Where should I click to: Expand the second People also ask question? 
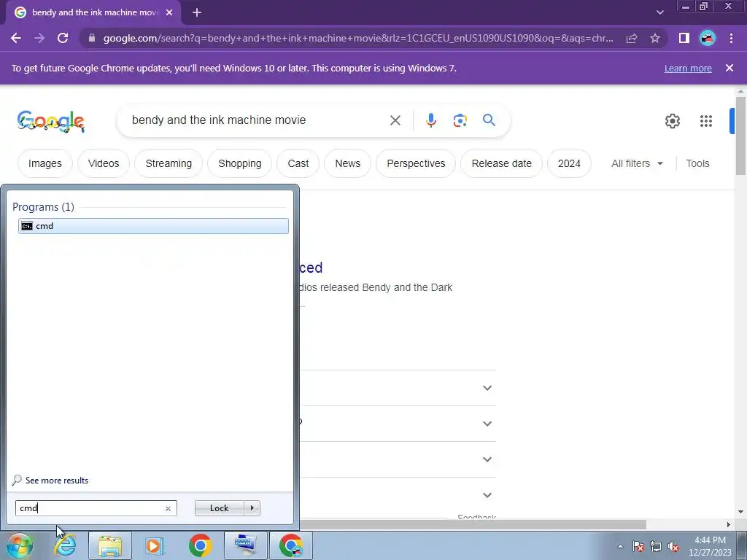pyautogui.click(x=487, y=424)
